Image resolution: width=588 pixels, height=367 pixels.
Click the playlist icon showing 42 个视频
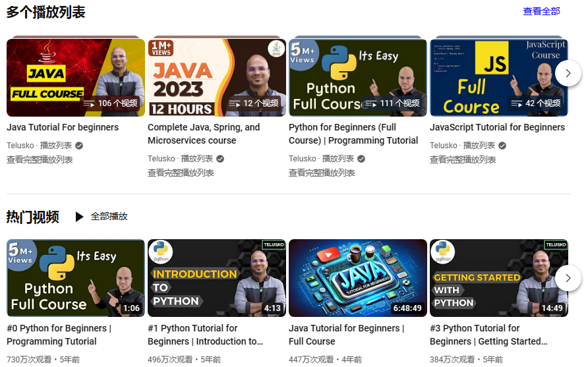click(x=516, y=103)
